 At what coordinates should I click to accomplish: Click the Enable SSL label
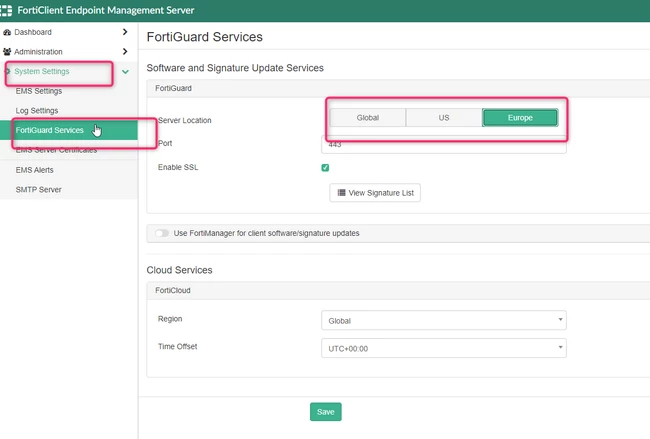tap(178, 167)
